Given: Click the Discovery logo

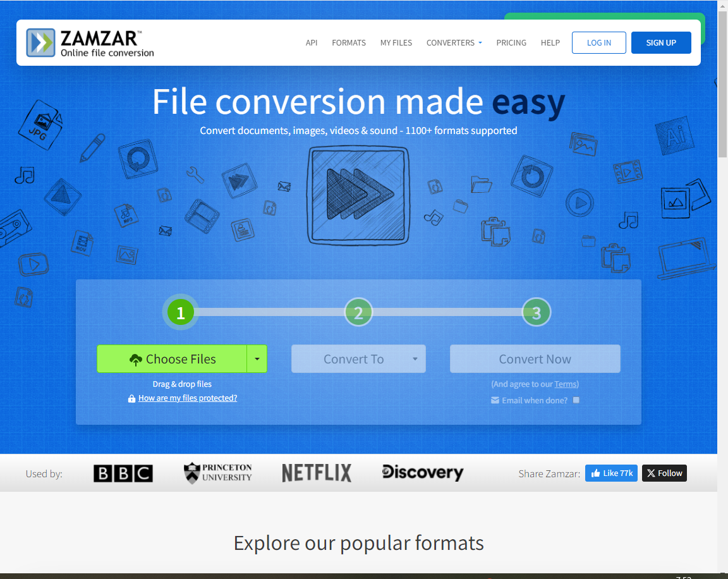Looking at the screenshot, I should [x=423, y=472].
